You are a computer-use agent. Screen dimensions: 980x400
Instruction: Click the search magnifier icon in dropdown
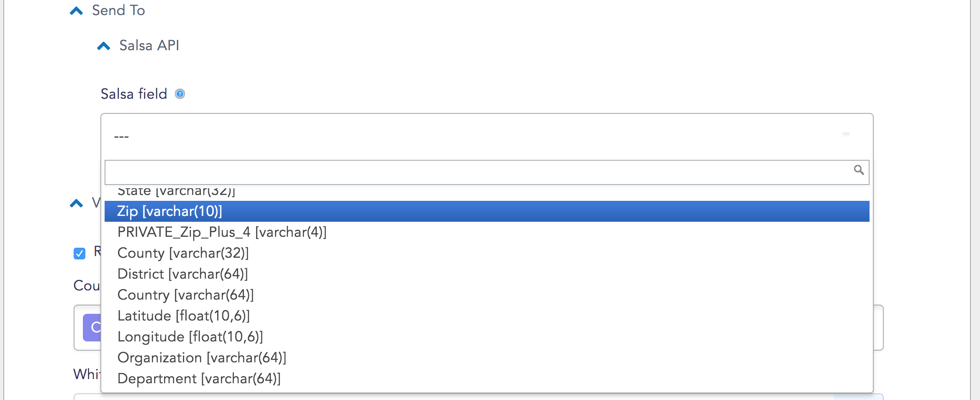coord(859,170)
